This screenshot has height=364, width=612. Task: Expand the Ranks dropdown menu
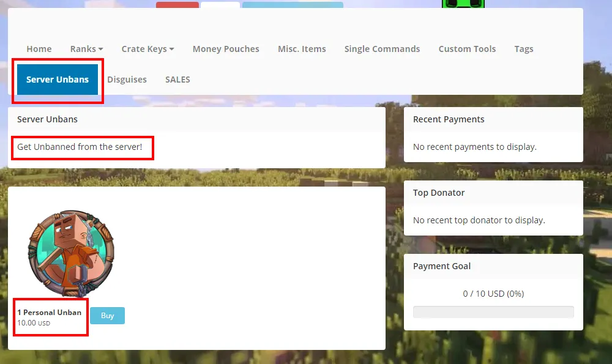(87, 49)
